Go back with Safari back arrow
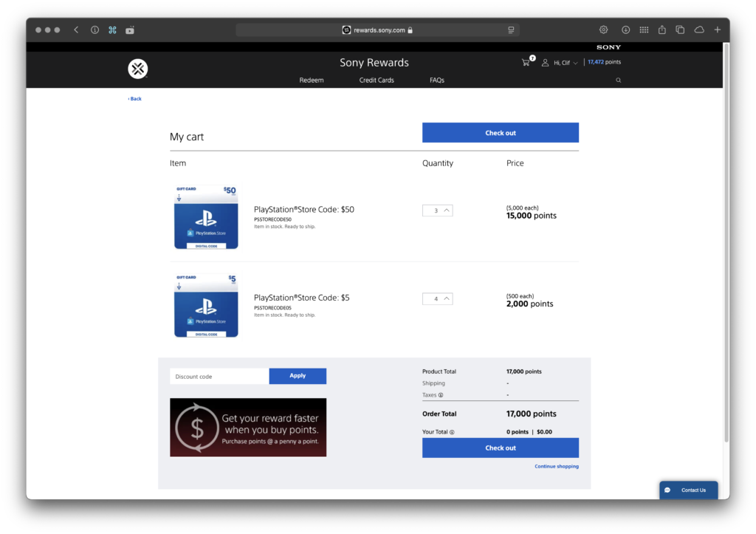Image resolution: width=756 pixels, height=534 pixels. click(x=76, y=30)
